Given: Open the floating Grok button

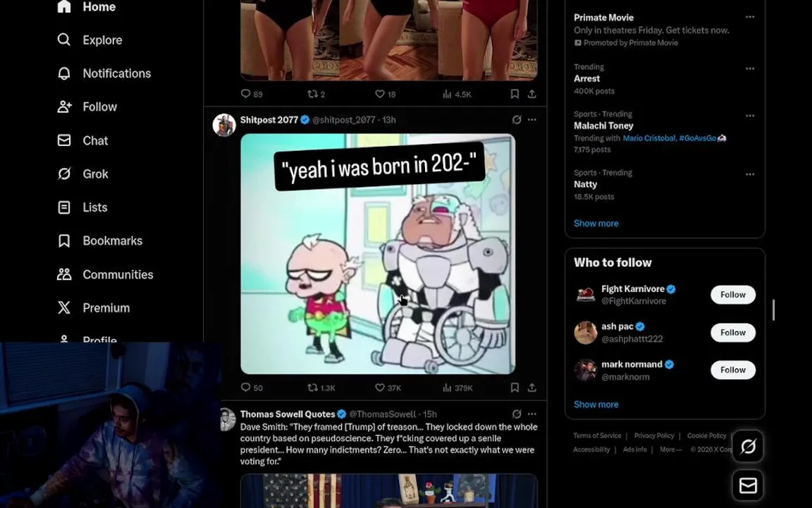Looking at the screenshot, I should tap(748, 447).
